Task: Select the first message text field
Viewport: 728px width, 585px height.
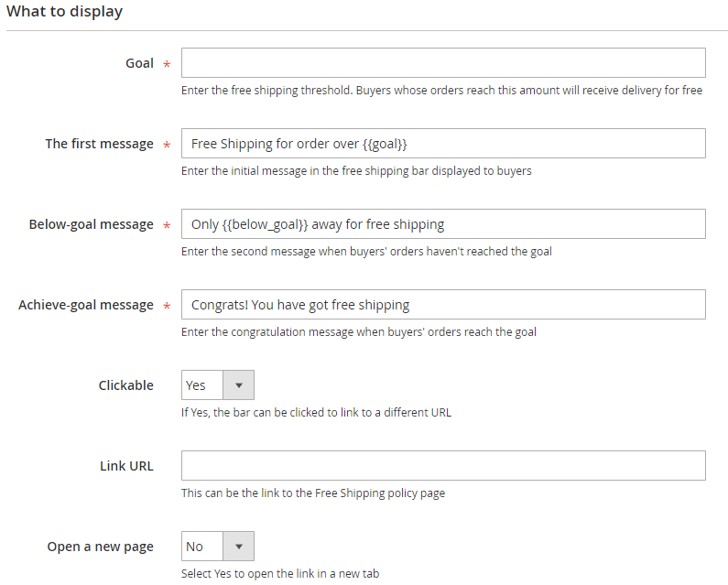Action: pyautogui.click(x=443, y=144)
